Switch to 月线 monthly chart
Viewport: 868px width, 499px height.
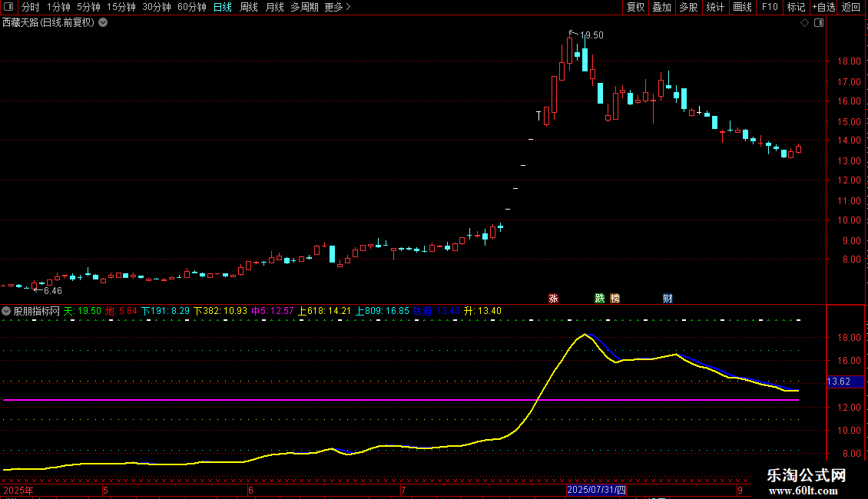tap(274, 7)
